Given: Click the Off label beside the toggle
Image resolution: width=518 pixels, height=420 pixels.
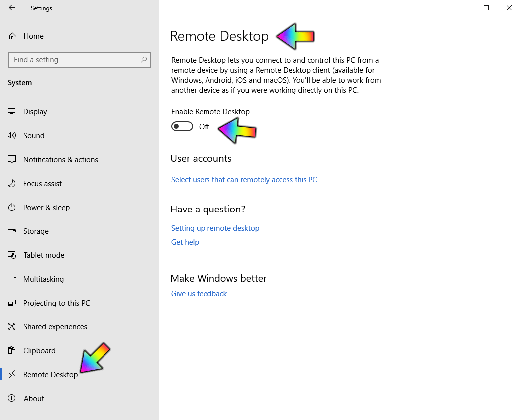Looking at the screenshot, I should [204, 127].
